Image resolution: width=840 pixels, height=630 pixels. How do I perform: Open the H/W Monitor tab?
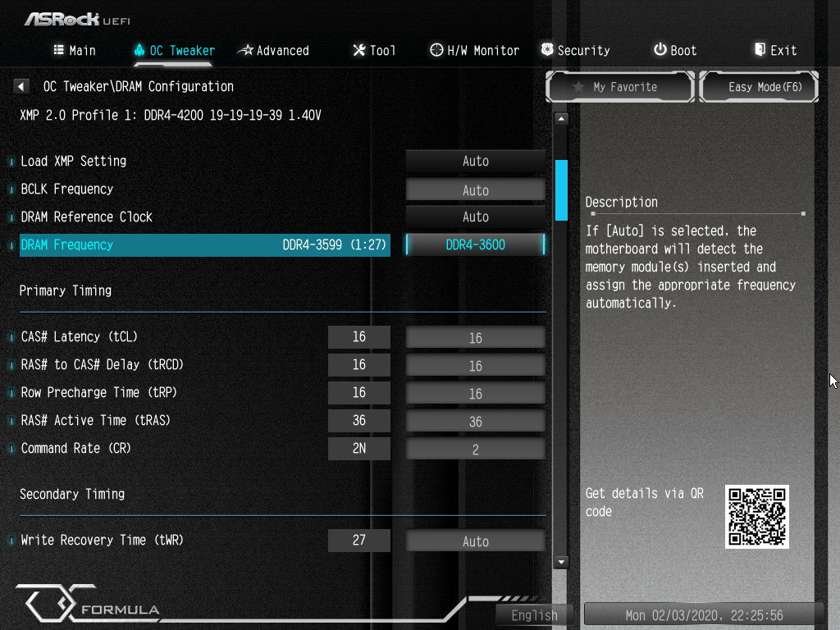coord(475,50)
